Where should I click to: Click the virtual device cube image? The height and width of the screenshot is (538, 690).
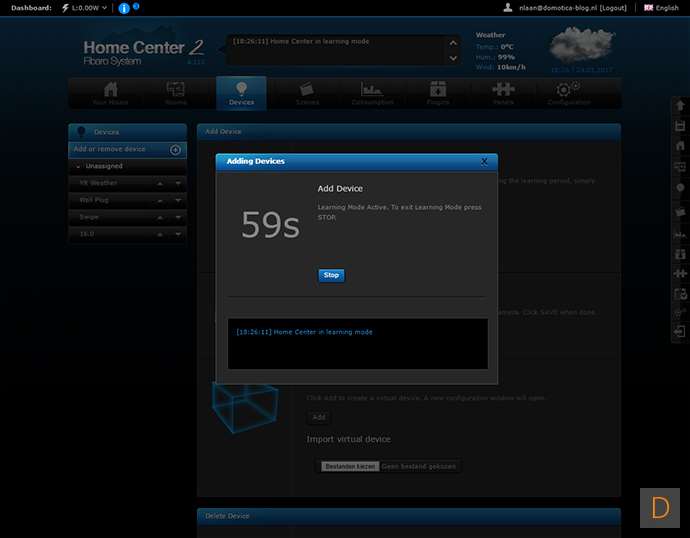click(x=245, y=406)
